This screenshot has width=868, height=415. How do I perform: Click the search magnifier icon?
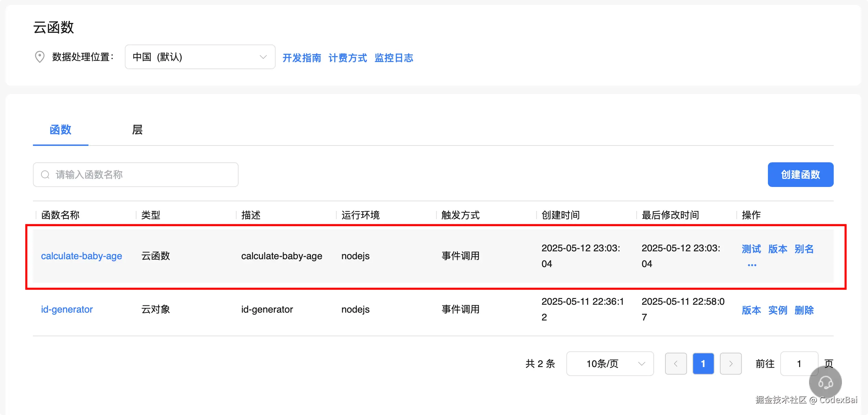coord(45,175)
